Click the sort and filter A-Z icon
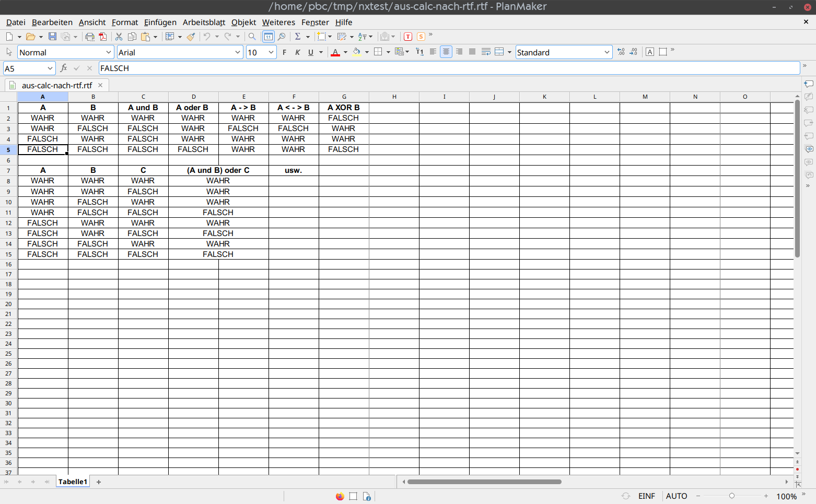Image resolution: width=816 pixels, height=504 pixels. (x=362, y=37)
